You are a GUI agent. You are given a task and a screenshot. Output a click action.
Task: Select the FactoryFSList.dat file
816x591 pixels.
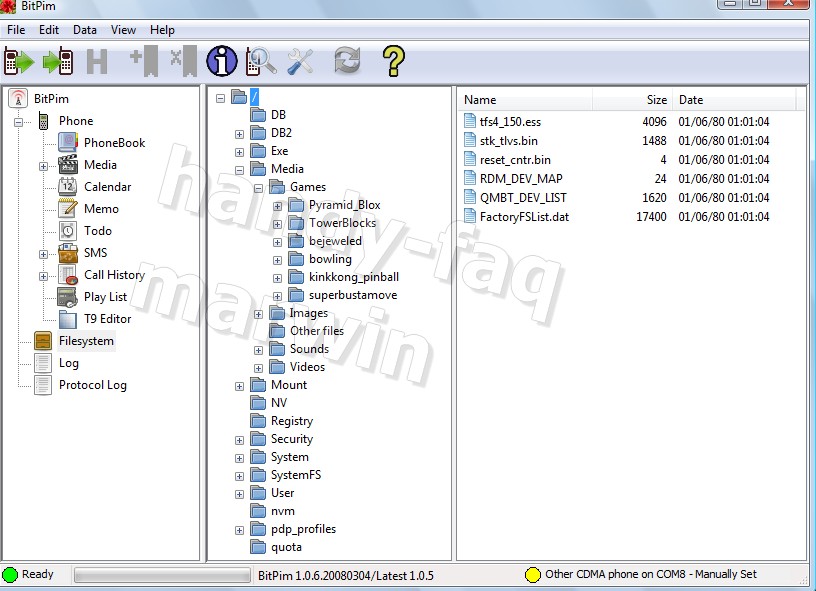click(524, 216)
